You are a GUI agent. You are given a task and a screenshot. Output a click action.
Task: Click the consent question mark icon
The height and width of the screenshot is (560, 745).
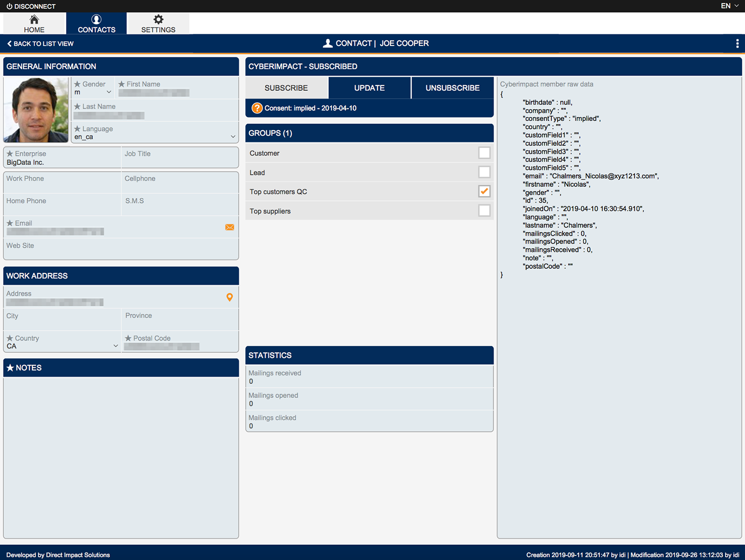coord(256,108)
